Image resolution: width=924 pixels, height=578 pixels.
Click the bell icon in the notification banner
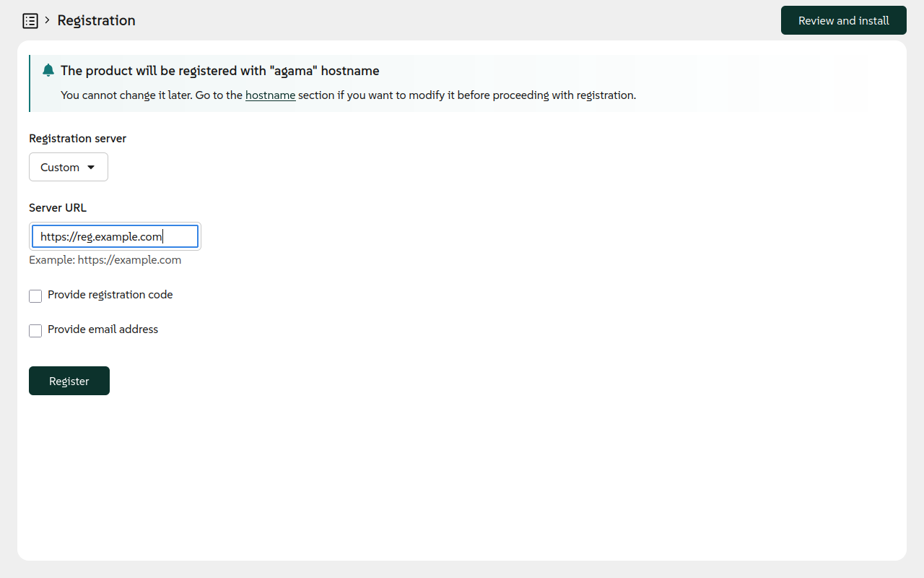tap(48, 70)
